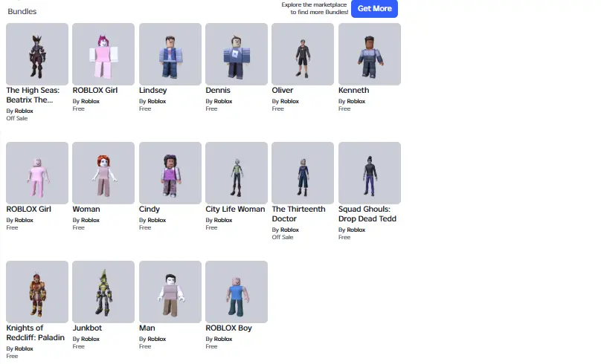Click Roblox creator under The Thirteenth Doctor

click(289, 230)
